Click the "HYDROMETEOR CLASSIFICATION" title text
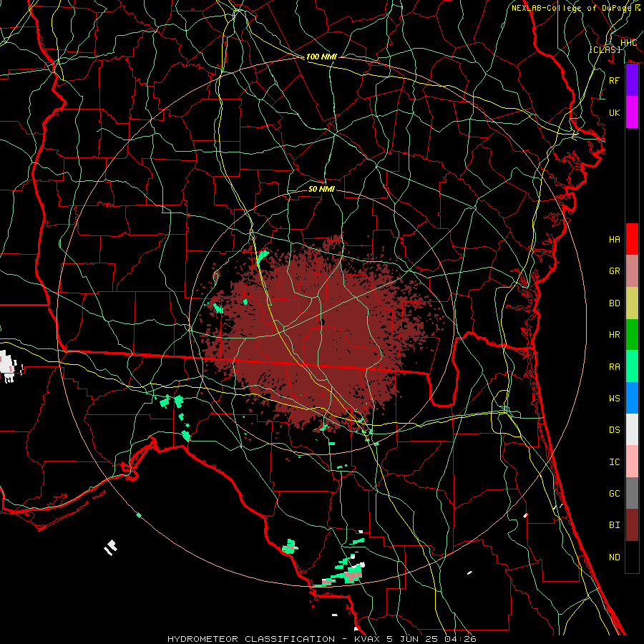Image resolution: width=644 pixels, height=644 pixels. 251,639
